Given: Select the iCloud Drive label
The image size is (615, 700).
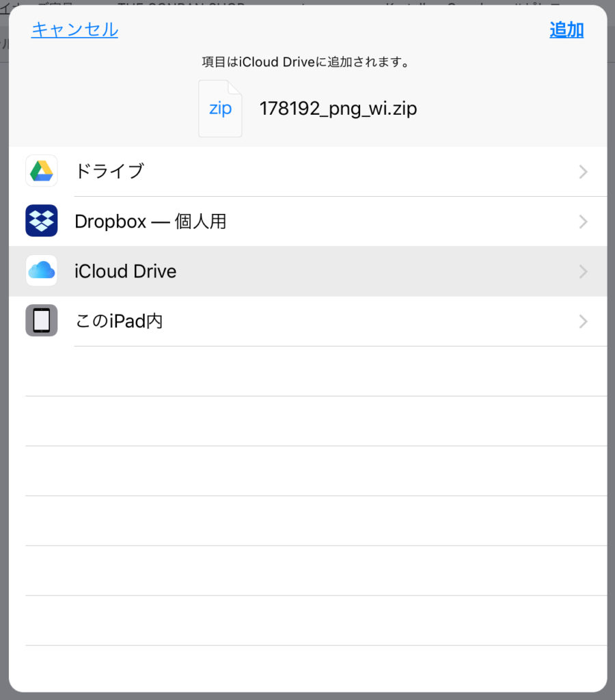Looking at the screenshot, I should click(126, 271).
